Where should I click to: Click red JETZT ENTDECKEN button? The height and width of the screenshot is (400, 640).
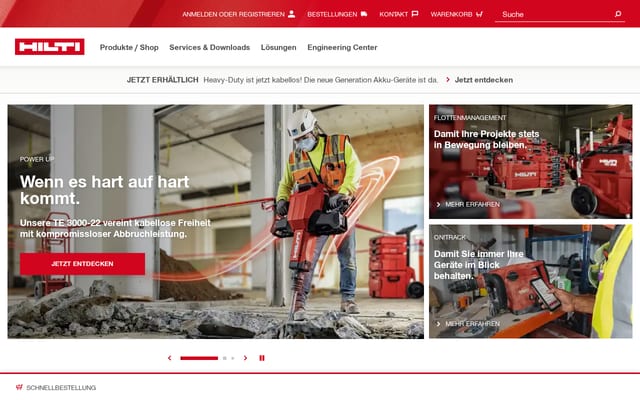point(82,264)
